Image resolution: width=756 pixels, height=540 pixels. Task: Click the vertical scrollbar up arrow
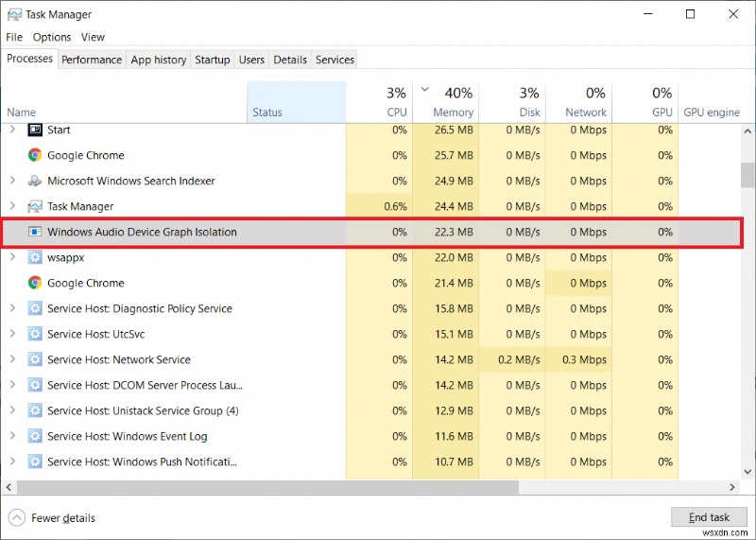click(747, 131)
